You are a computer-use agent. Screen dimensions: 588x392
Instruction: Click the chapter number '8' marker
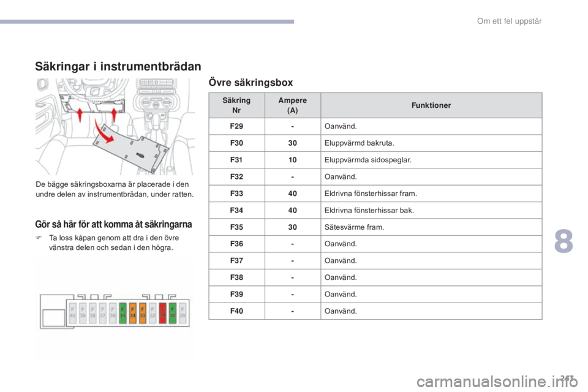[564, 241]
